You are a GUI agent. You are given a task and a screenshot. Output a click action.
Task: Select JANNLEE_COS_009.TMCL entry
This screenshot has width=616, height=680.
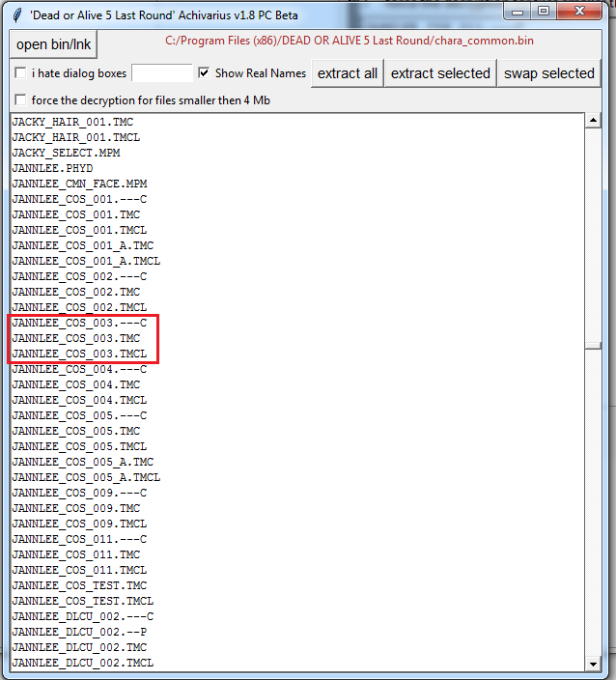coord(80,524)
